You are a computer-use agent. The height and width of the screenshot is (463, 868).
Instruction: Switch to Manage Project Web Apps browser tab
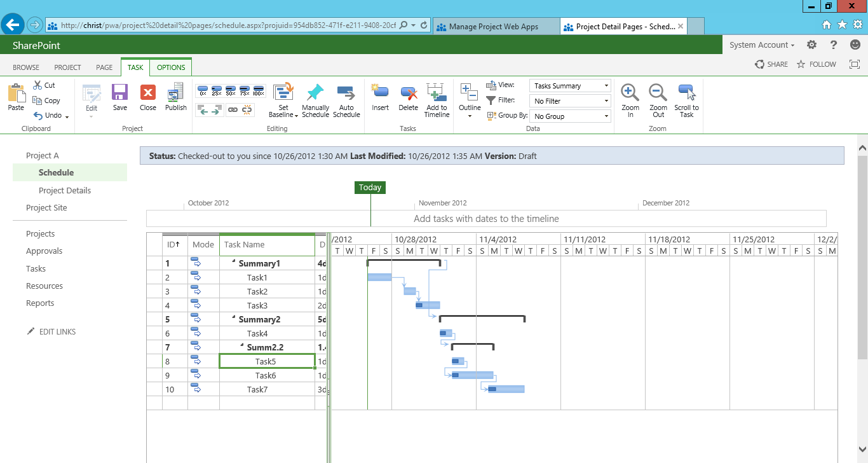pos(494,27)
